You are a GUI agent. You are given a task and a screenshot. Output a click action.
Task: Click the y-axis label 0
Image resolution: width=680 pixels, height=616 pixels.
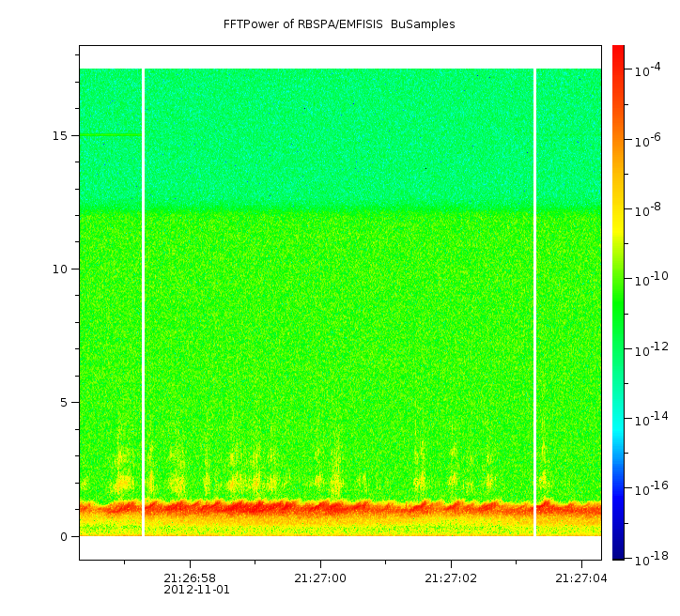pyautogui.click(x=64, y=537)
